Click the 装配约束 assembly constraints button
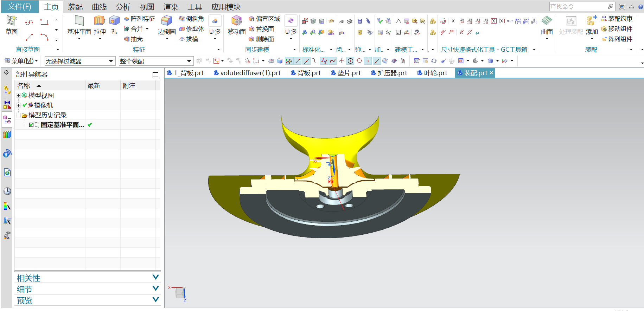 pos(617,19)
